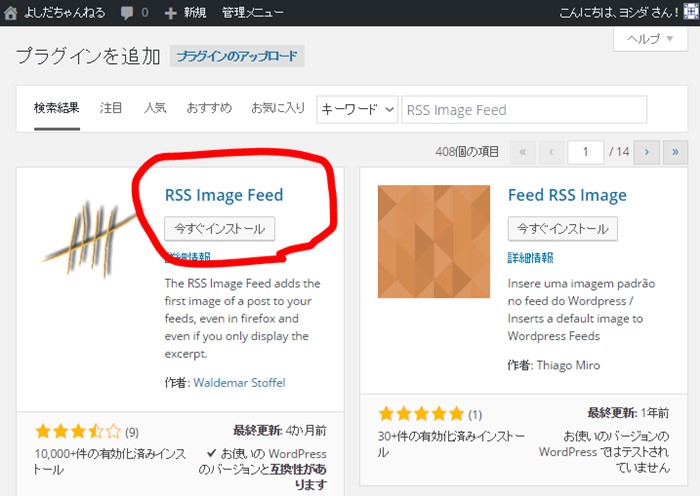Screen dimensions: 700x496
Task: Open author Waldemar Stoffel link
Action: click(239, 383)
